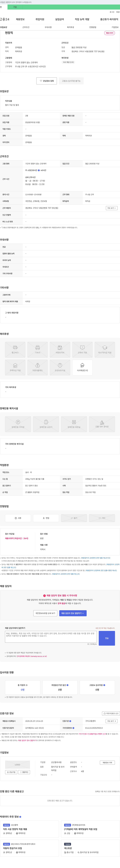Jump to 근무조건 section tab
This screenshot has width=120, height=868.
[26, 27]
